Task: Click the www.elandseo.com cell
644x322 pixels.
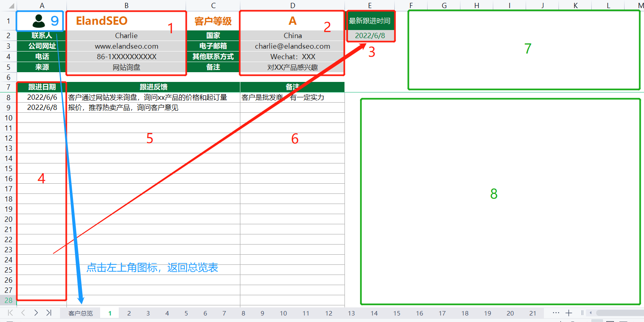Action: coord(126,46)
